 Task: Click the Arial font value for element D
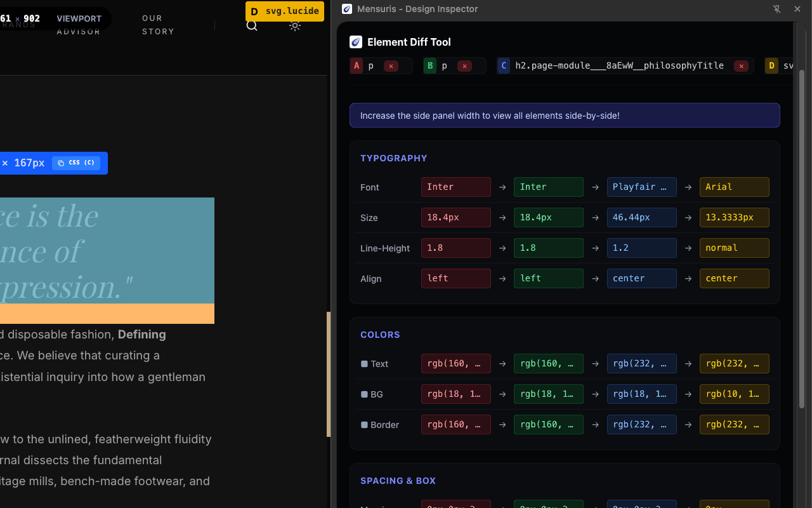click(735, 187)
